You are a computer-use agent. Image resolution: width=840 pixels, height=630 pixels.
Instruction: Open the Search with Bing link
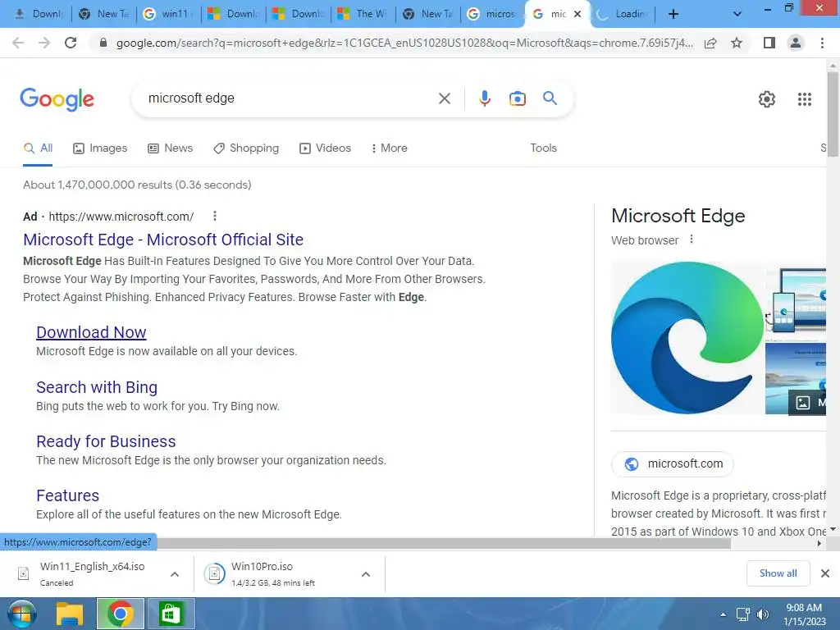pos(97,387)
